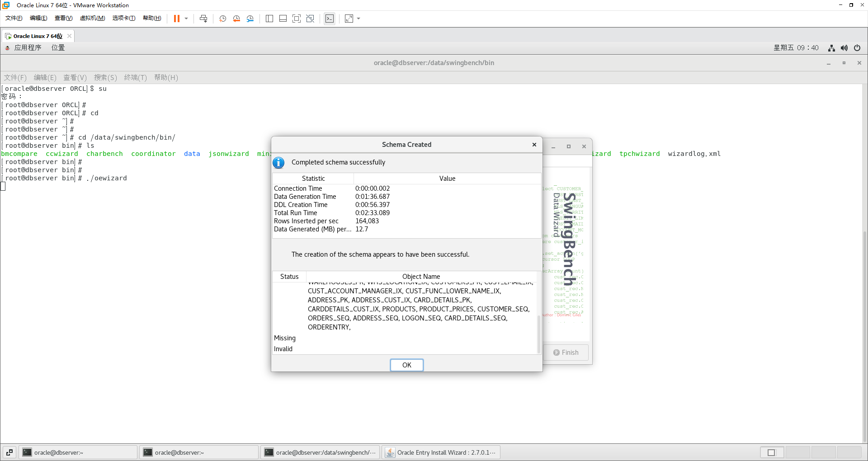Open terminal 查看(V) menu

tap(75, 78)
